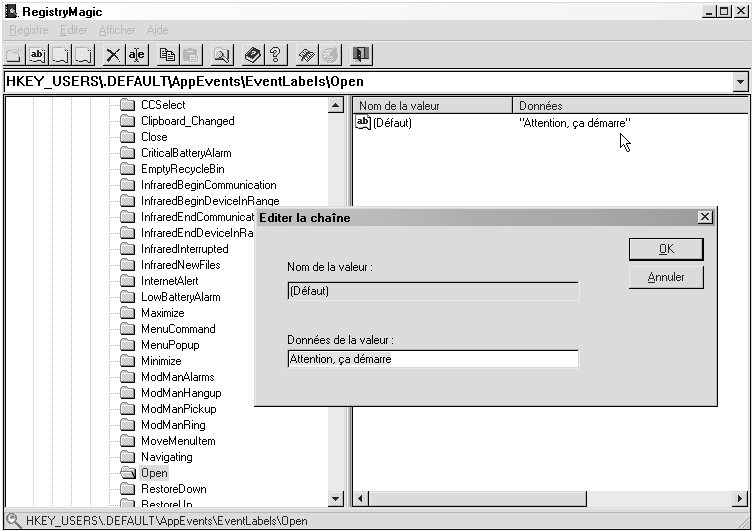
Task: Click the new DWORD value toolbar icon
Action: click(x=84, y=55)
